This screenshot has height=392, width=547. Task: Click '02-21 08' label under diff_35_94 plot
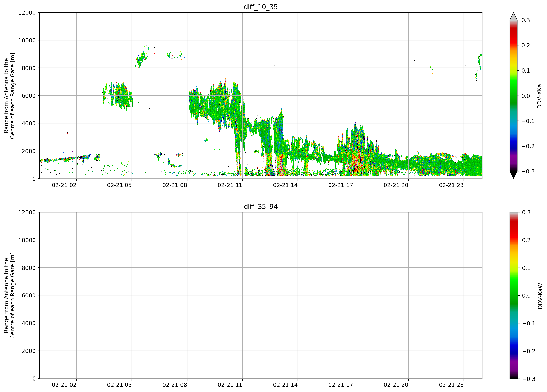175,385
